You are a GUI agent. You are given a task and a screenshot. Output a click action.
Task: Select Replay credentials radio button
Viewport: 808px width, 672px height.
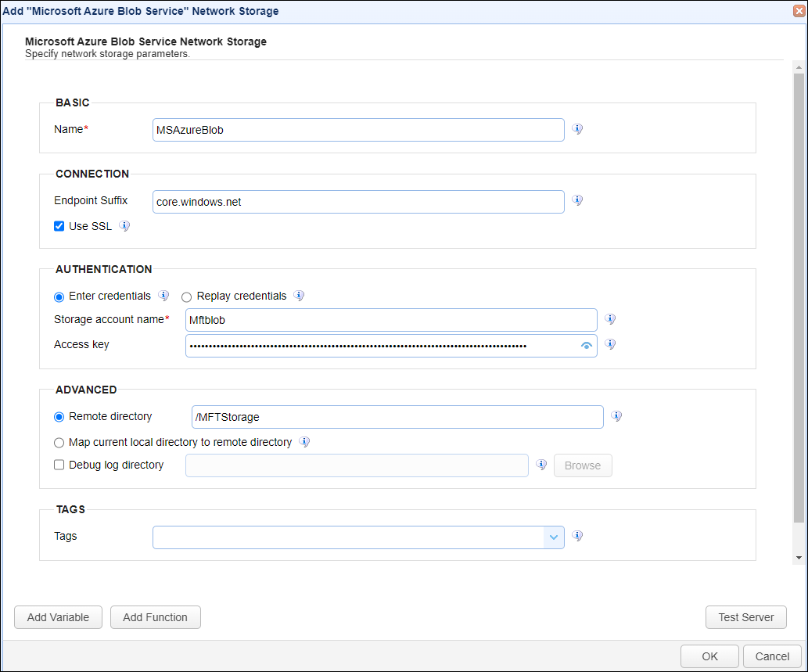(186, 296)
